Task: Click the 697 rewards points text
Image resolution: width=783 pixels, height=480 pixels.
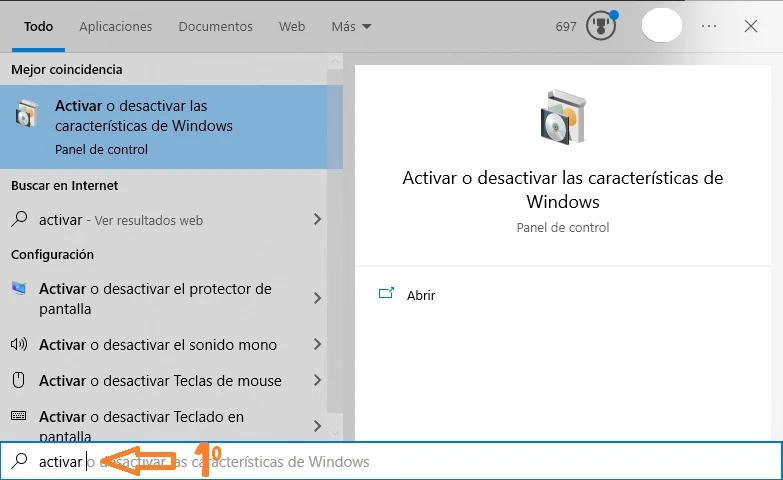Action: point(566,26)
